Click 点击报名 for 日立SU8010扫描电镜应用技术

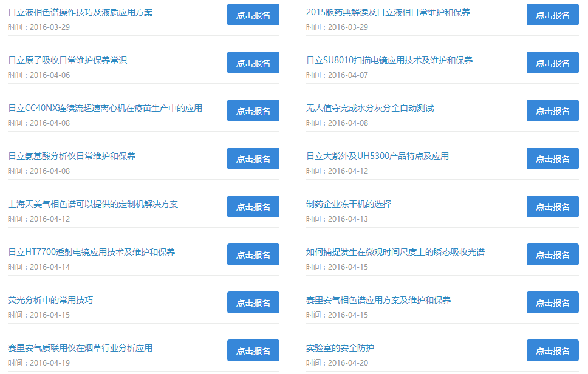(x=552, y=63)
